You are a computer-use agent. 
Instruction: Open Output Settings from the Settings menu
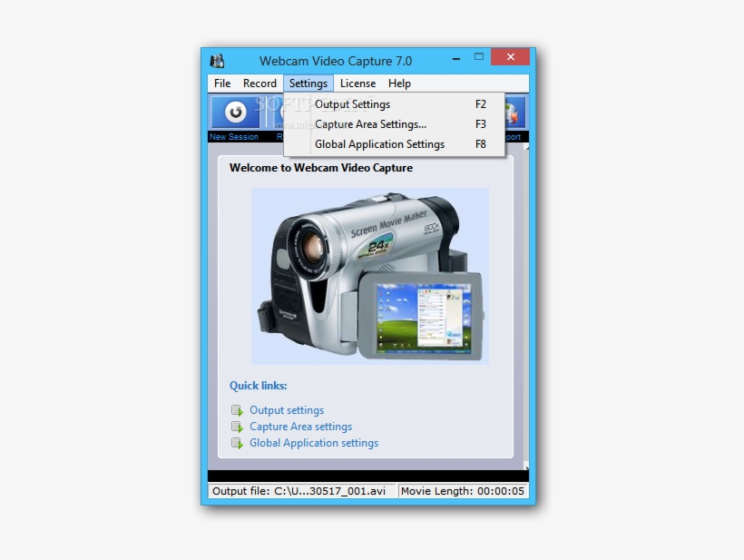(352, 103)
